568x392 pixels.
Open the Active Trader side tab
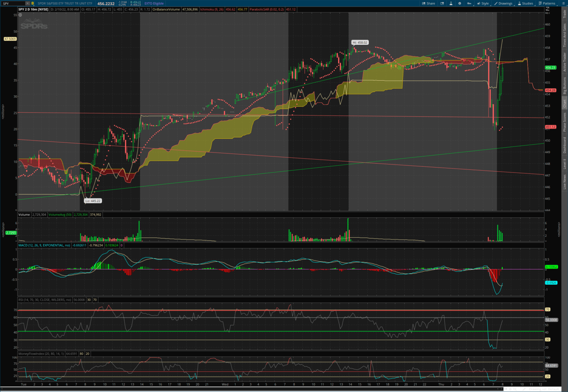(x=564, y=62)
